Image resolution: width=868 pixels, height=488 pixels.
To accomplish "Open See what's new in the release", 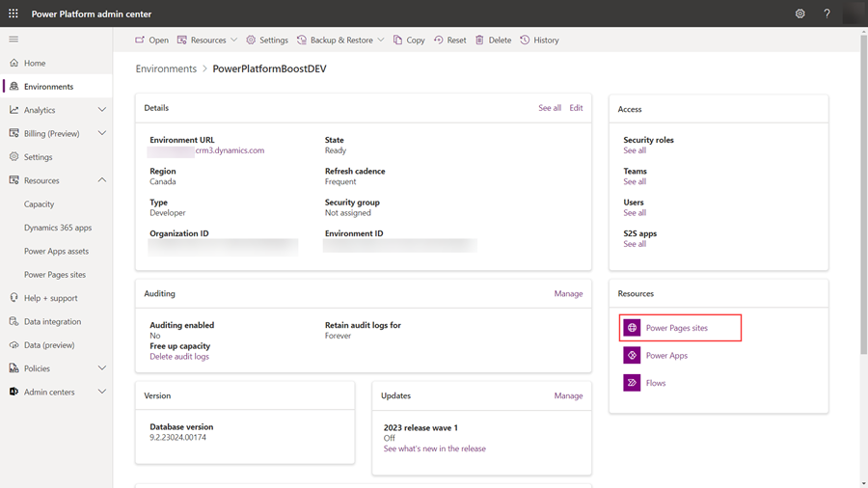I will point(435,448).
